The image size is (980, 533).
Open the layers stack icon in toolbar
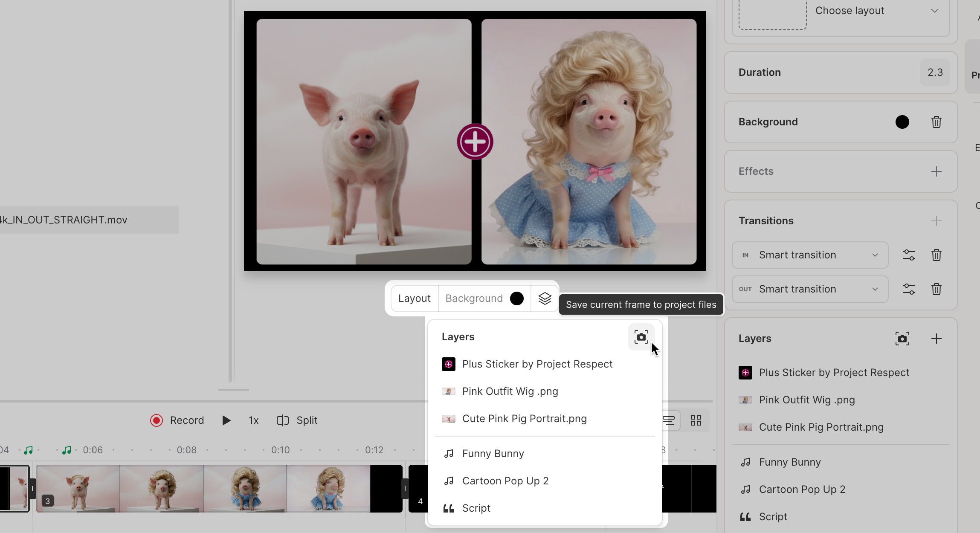click(x=545, y=298)
